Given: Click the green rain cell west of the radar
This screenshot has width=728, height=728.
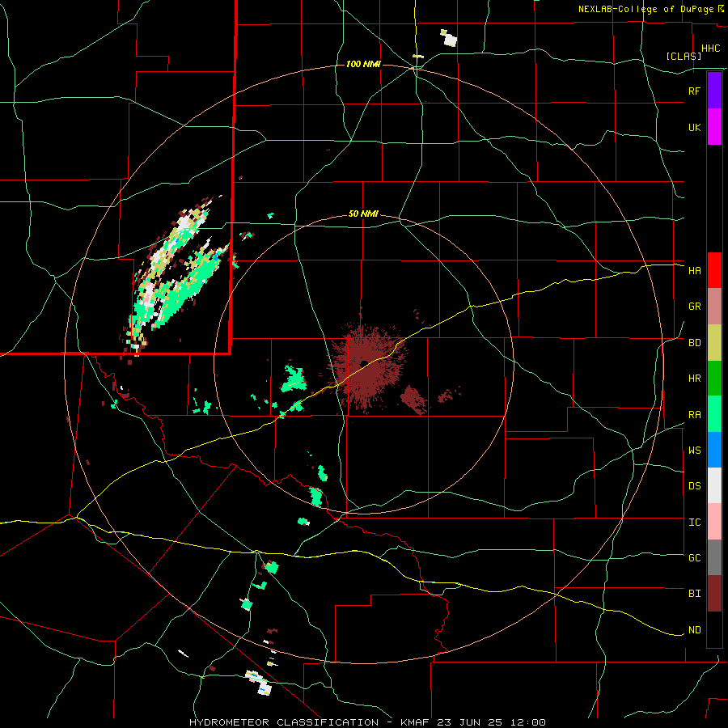Looking at the screenshot, I should (x=294, y=379).
